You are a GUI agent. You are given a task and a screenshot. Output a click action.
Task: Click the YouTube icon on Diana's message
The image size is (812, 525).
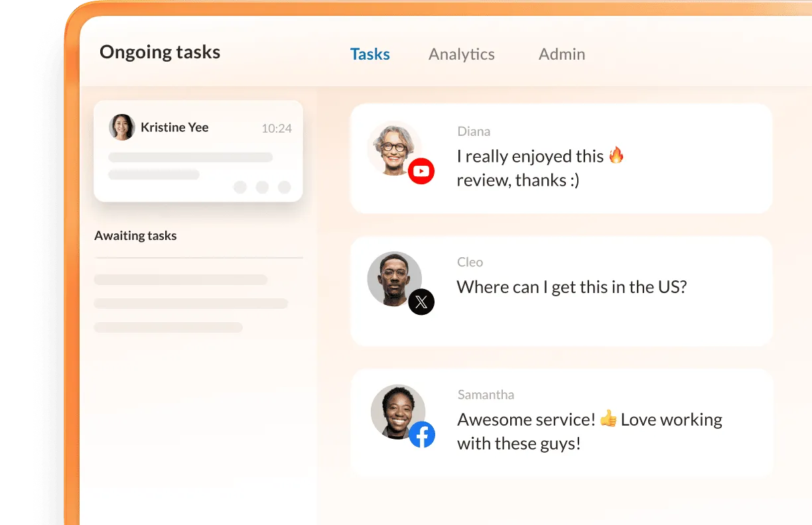coord(421,171)
